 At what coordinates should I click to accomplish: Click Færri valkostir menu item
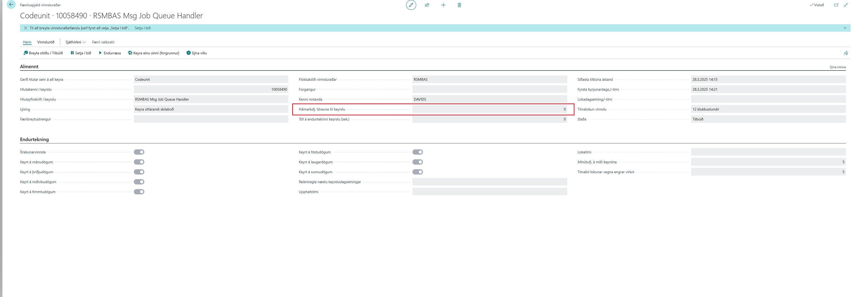click(103, 42)
